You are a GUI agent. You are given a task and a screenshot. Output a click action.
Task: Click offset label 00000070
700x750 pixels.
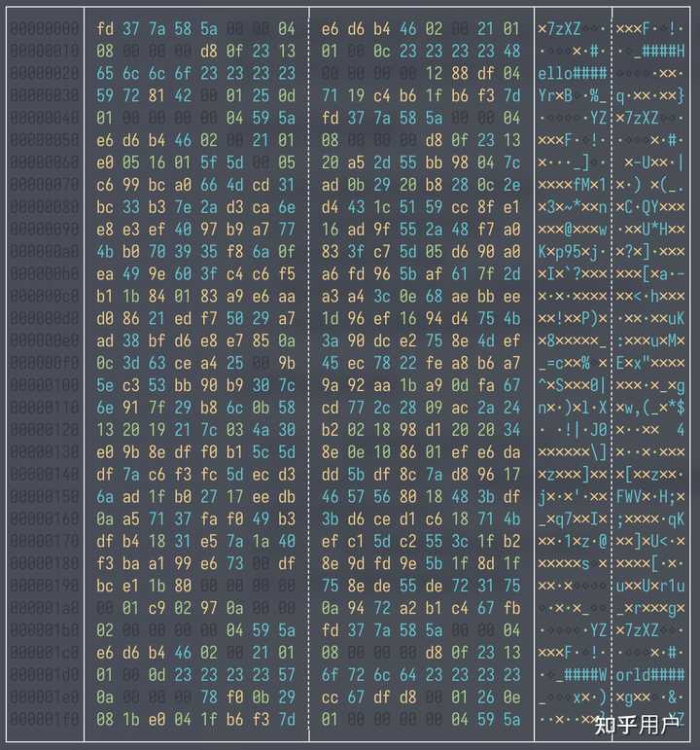tap(44, 185)
